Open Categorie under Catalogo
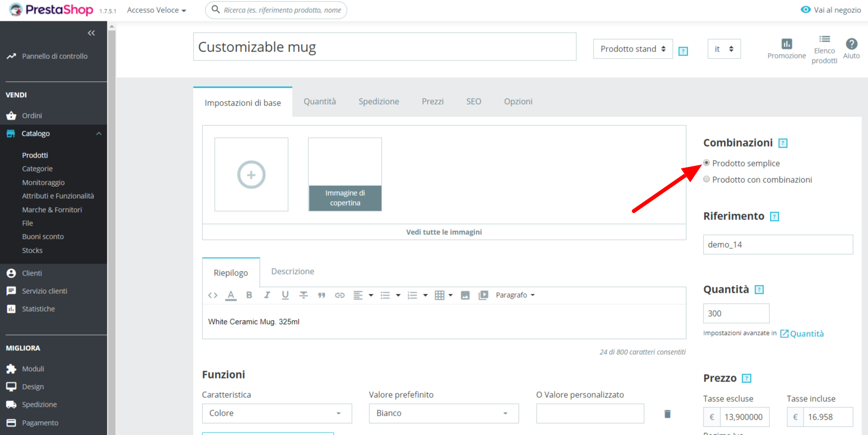 pyautogui.click(x=37, y=169)
